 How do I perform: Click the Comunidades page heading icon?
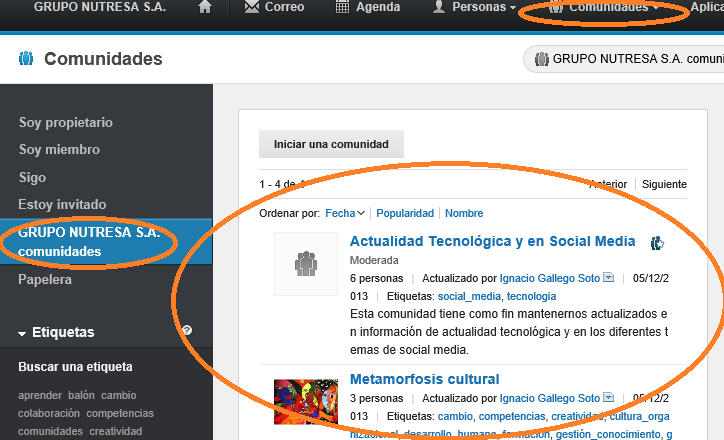[x=26, y=59]
